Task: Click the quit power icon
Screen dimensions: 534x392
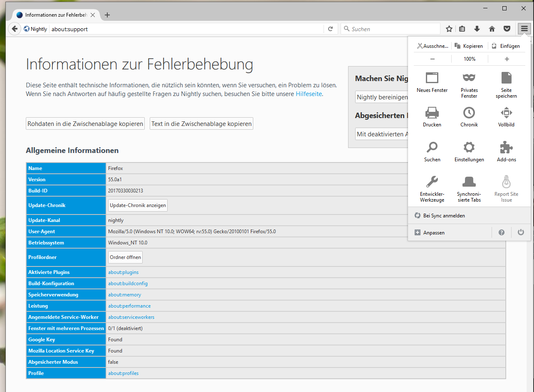Action: click(x=521, y=232)
